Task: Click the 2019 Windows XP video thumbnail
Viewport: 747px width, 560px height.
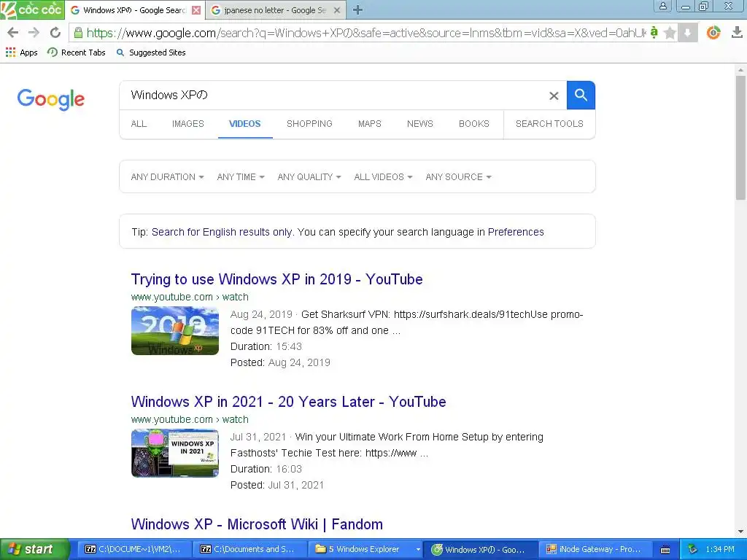Action: (175, 331)
